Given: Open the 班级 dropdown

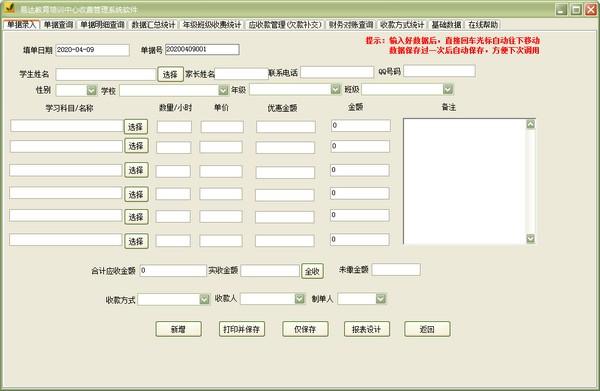Looking at the screenshot, I should pyautogui.click(x=448, y=89).
